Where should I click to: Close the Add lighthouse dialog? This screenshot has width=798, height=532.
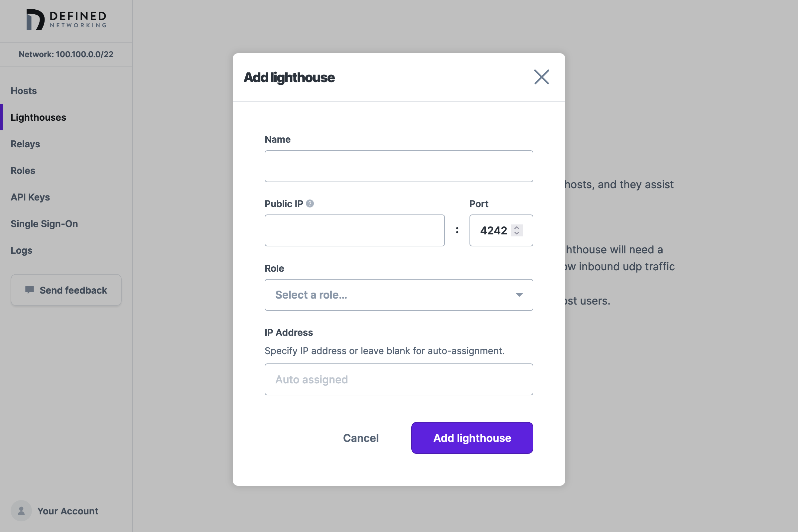(542, 77)
